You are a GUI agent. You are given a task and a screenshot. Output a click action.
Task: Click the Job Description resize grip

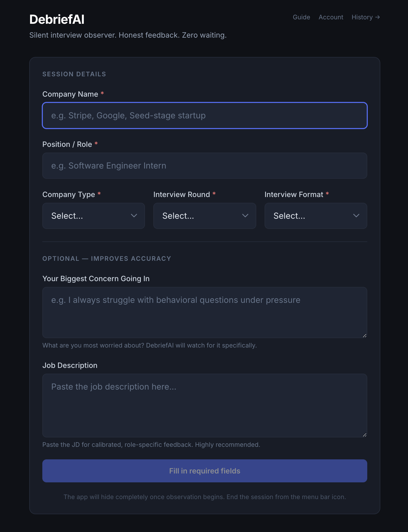point(365,435)
